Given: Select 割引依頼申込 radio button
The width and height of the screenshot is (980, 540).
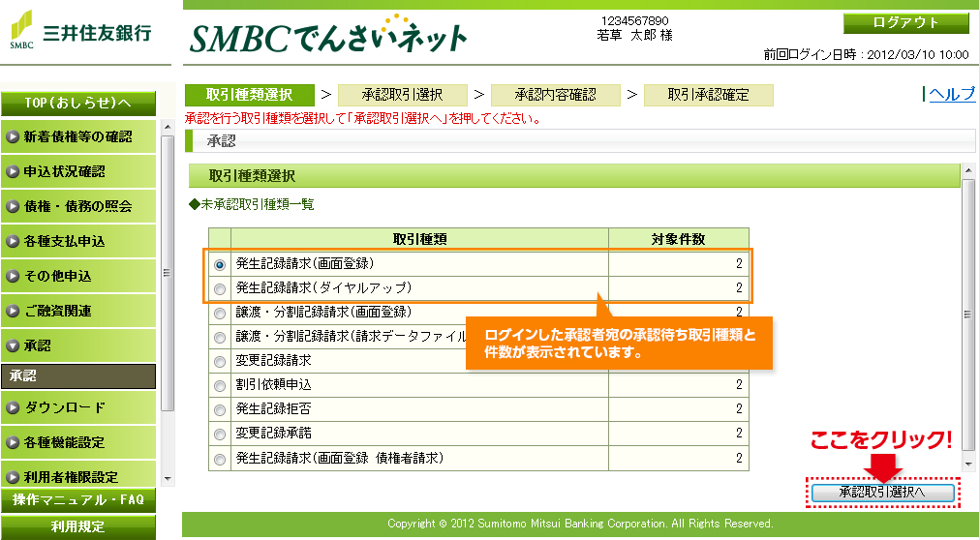Looking at the screenshot, I should [220, 386].
